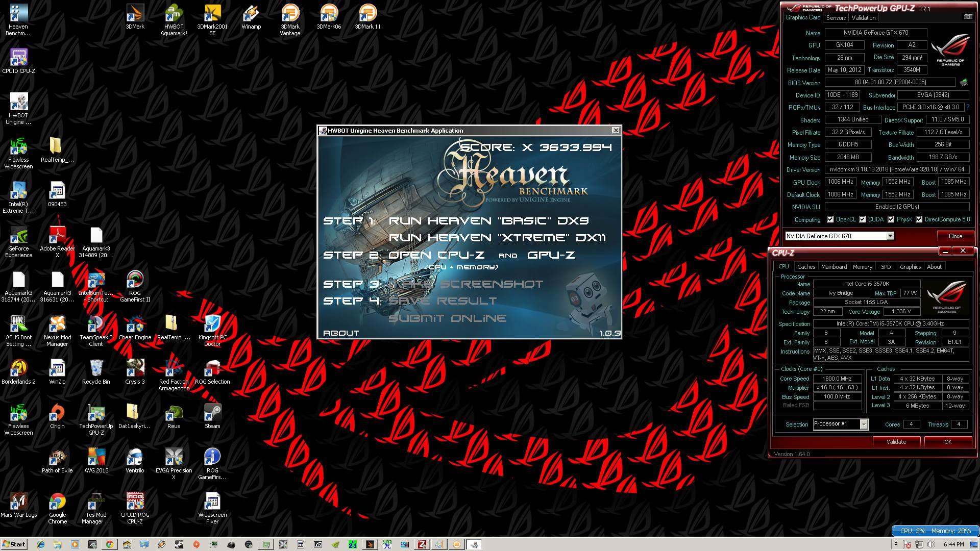Open Kingsoft PC Doctor shortcut

coord(212,330)
